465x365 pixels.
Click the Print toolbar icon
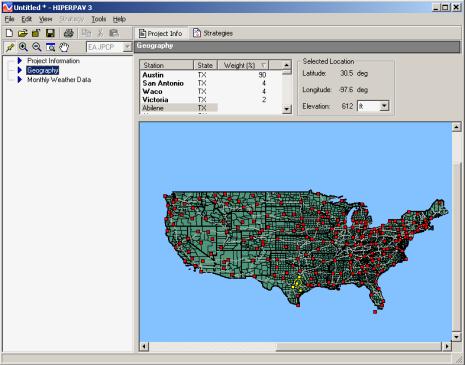69,33
